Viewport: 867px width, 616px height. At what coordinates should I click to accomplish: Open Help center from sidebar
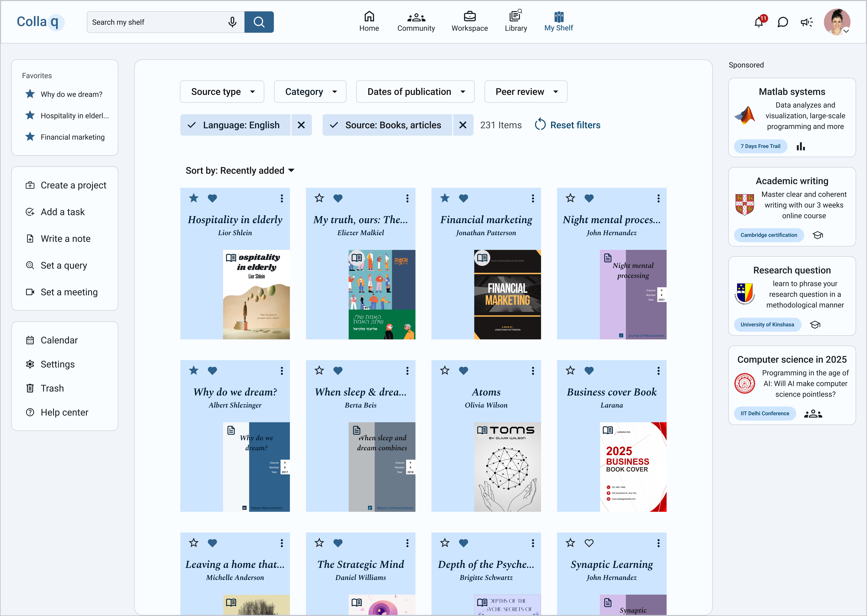tap(57, 412)
